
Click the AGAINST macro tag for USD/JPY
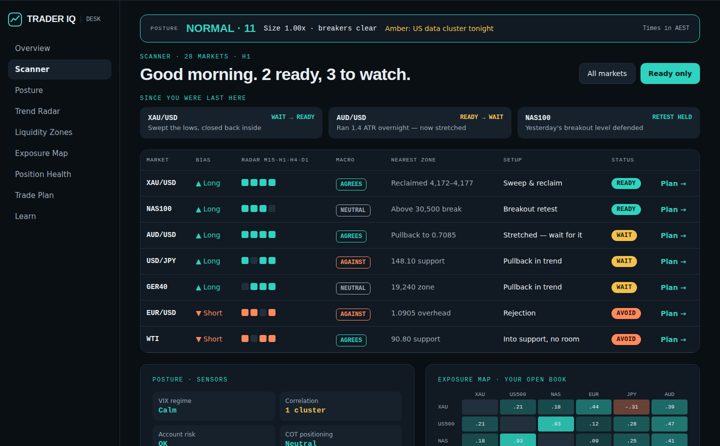353,262
